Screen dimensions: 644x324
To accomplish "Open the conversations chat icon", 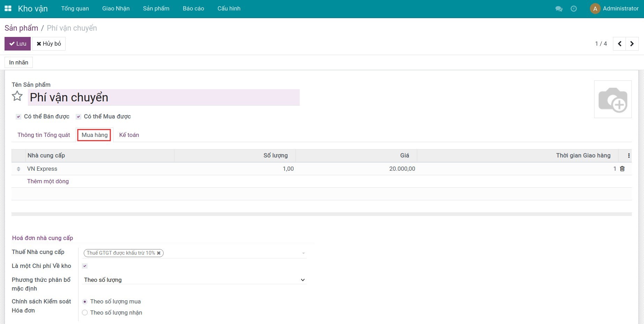I will pos(559,9).
